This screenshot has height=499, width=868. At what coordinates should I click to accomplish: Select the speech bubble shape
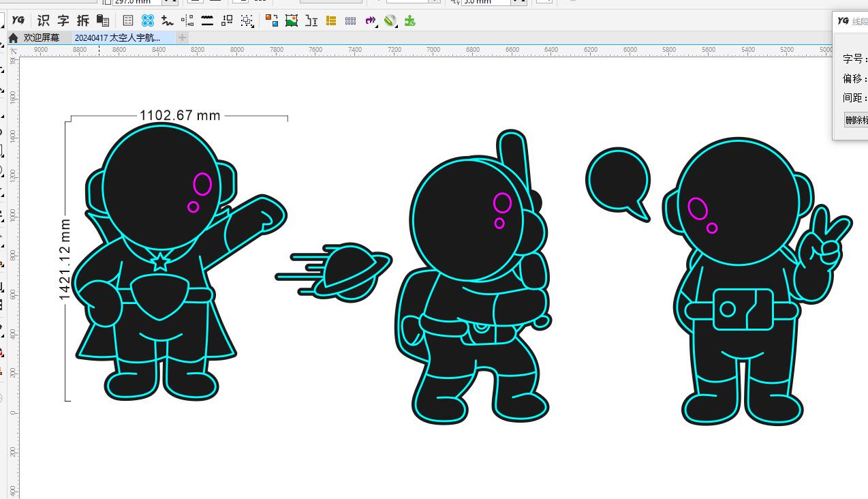click(x=619, y=184)
